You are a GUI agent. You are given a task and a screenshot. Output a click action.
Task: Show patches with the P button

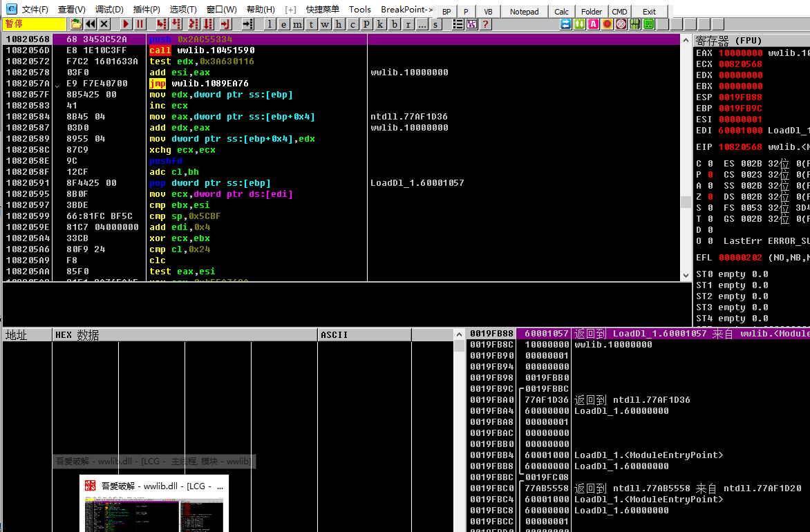366,23
